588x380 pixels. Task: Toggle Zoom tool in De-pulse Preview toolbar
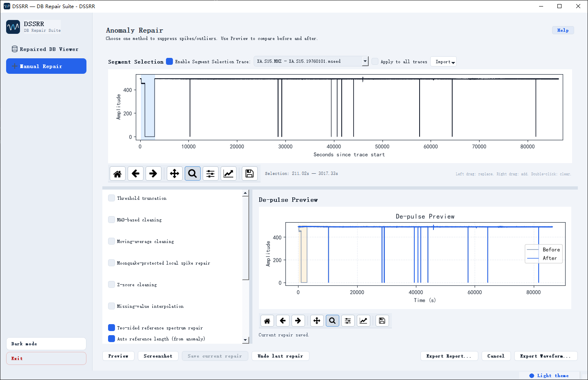pos(332,321)
